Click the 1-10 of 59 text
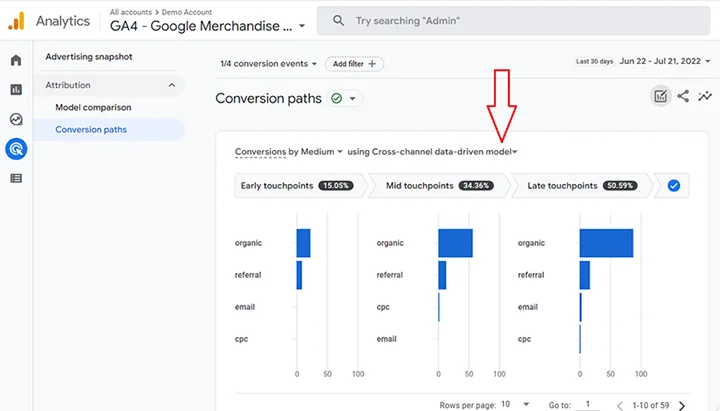This screenshot has height=411, width=720. pyautogui.click(x=651, y=405)
